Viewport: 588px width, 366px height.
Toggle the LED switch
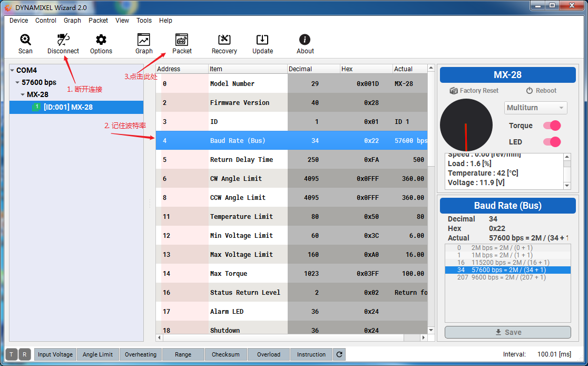click(x=552, y=142)
